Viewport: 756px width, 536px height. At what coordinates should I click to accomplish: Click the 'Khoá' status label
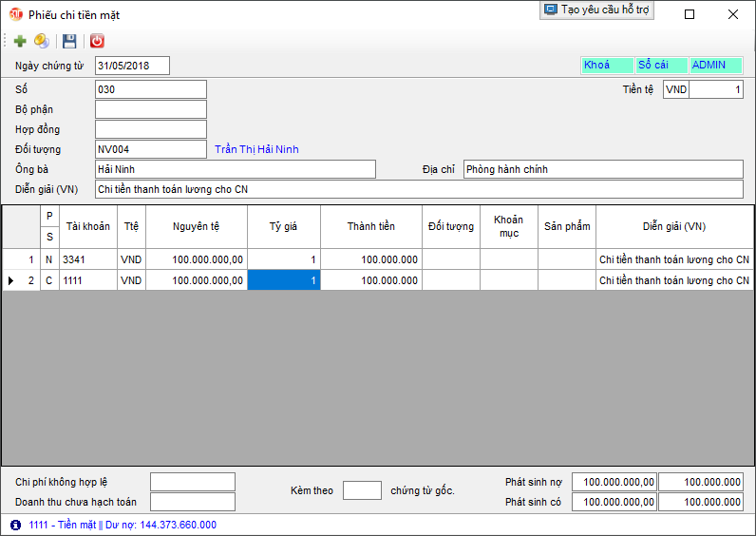click(607, 66)
